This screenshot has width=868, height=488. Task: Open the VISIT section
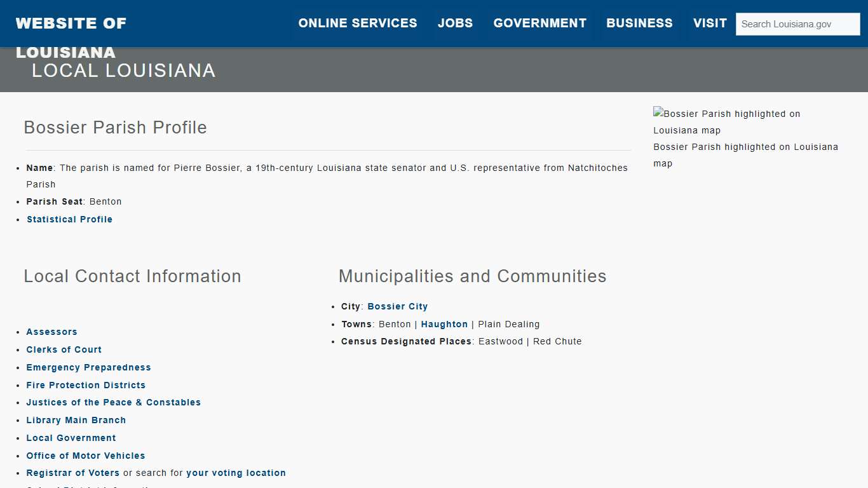click(x=710, y=23)
